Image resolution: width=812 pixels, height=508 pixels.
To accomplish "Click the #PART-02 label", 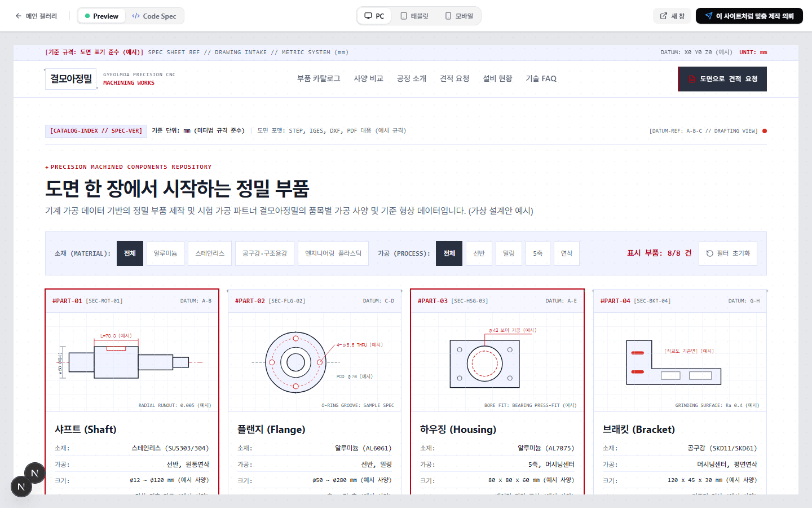I will [250, 301].
